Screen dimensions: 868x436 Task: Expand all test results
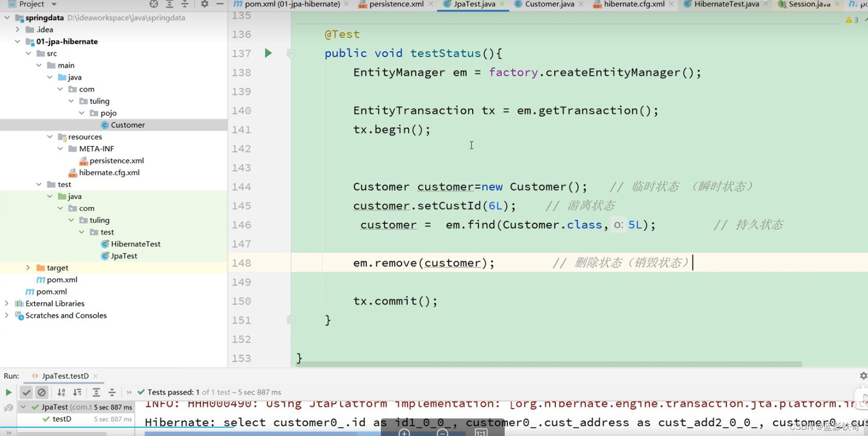(97, 393)
